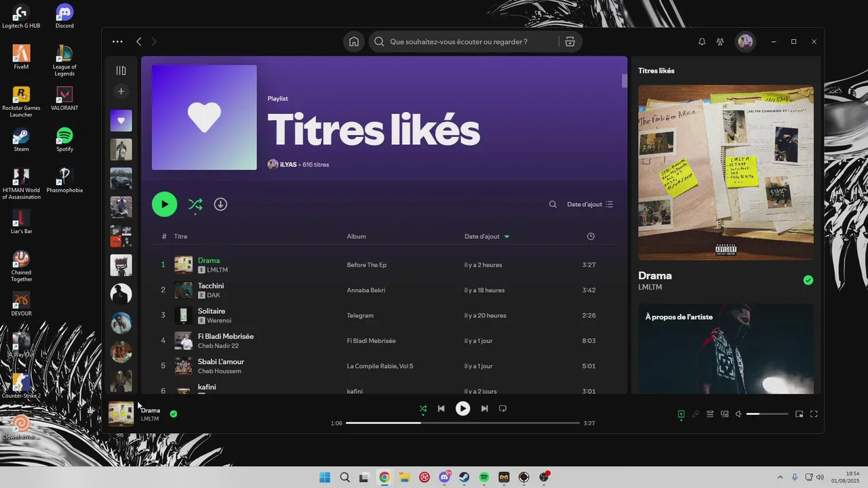Open Browse icon in the search bar
The image size is (868, 488).
570,42
